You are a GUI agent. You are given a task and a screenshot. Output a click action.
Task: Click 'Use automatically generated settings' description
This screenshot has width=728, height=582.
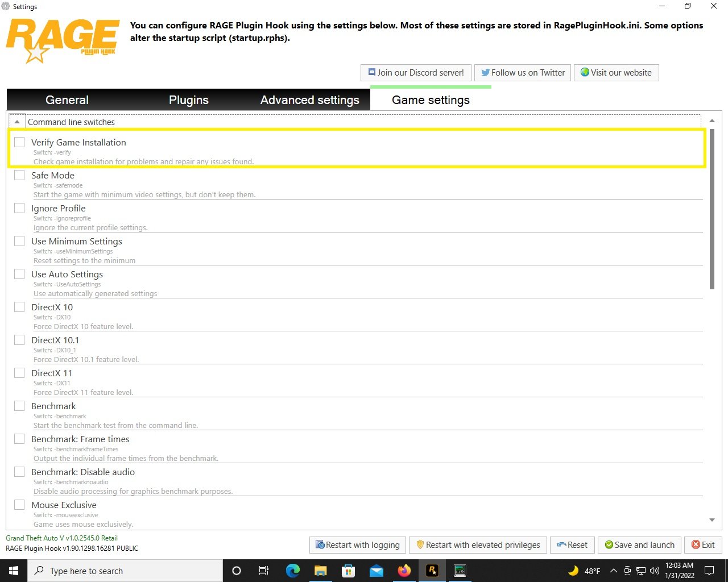(95, 294)
